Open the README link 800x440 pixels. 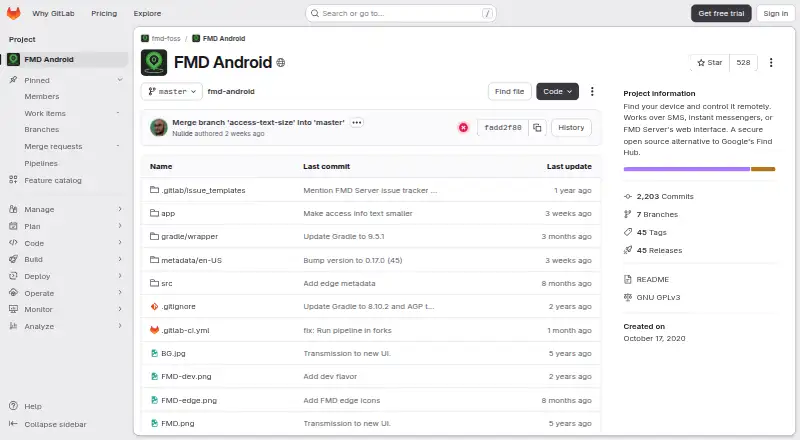point(652,279)
